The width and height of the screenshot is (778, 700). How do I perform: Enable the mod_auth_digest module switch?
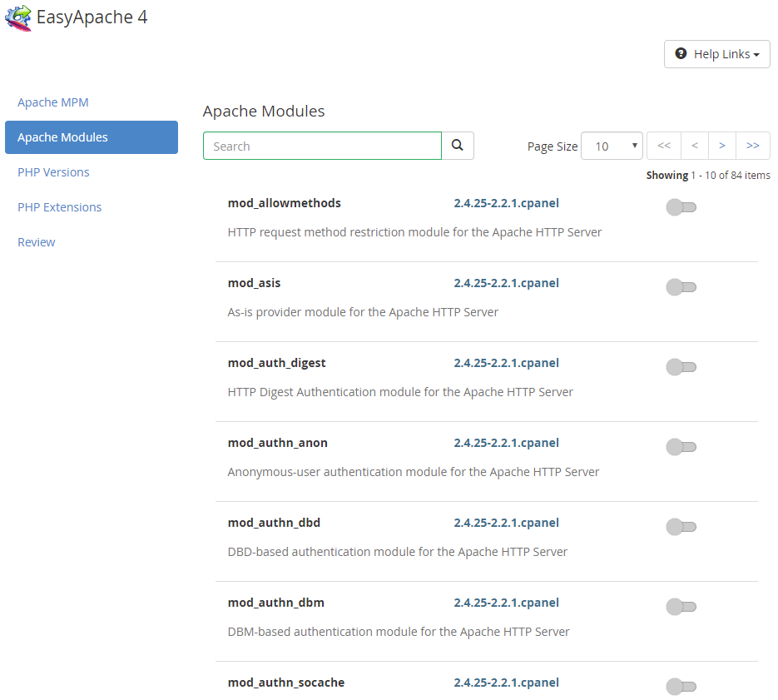coord(681,367)
